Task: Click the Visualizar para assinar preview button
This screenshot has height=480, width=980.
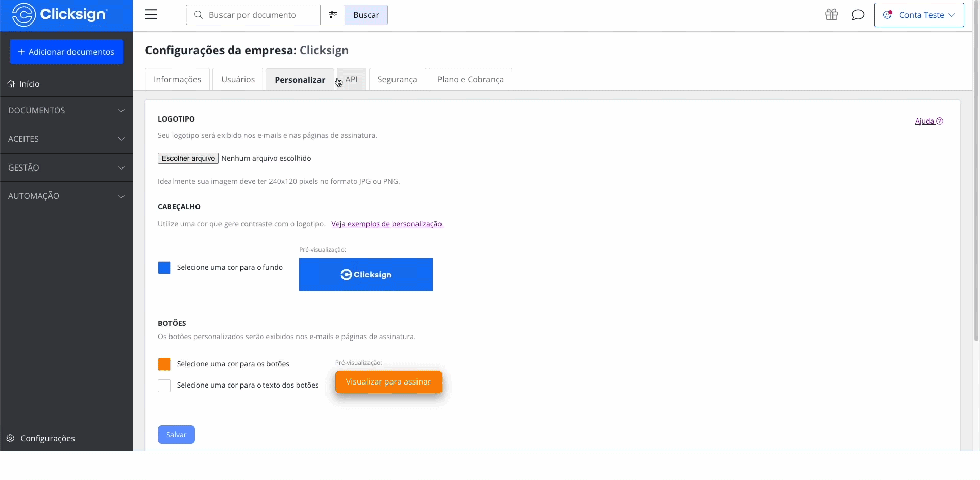Action: [388, 382]
